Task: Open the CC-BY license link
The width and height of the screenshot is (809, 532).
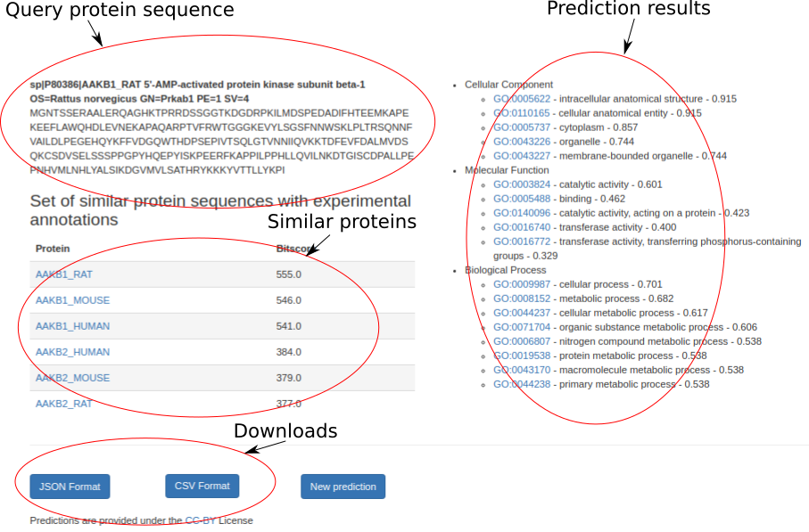Action: point(200,520)
